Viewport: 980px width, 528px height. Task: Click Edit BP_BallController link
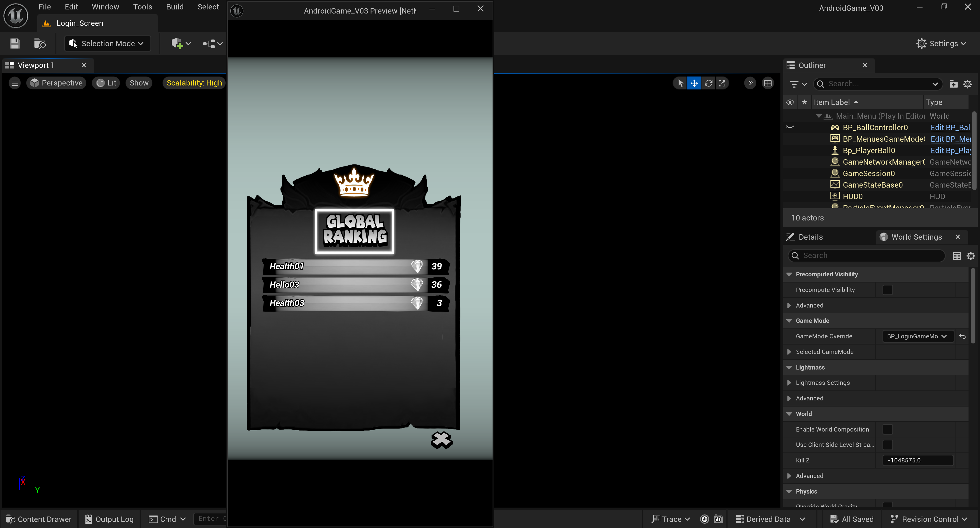950,127
